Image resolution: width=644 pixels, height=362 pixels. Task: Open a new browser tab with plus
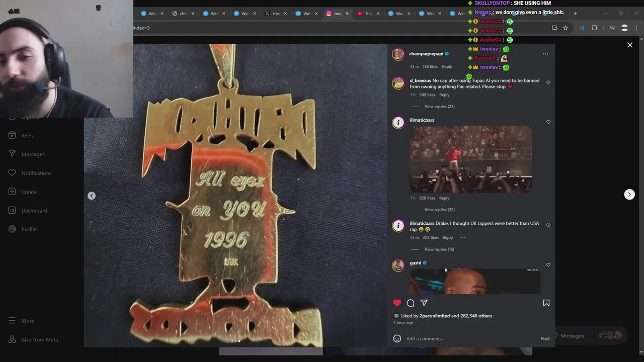click(x=575, y=14)
